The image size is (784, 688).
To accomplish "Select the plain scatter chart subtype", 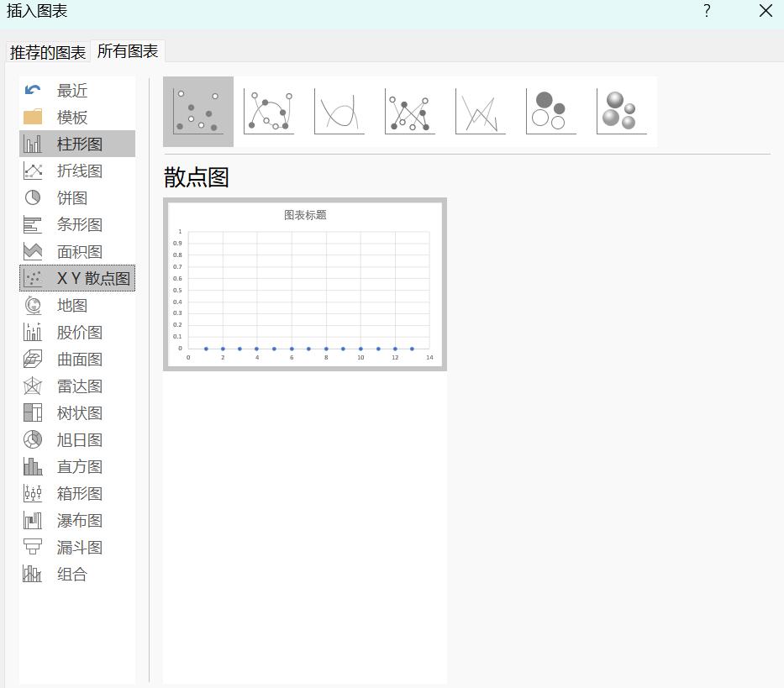I will point(198,112).
